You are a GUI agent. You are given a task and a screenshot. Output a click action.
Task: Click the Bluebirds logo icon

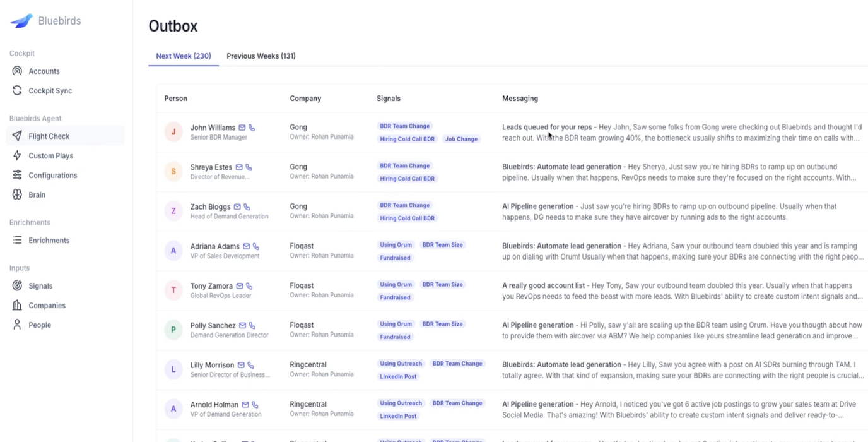[x=21, y=21]
